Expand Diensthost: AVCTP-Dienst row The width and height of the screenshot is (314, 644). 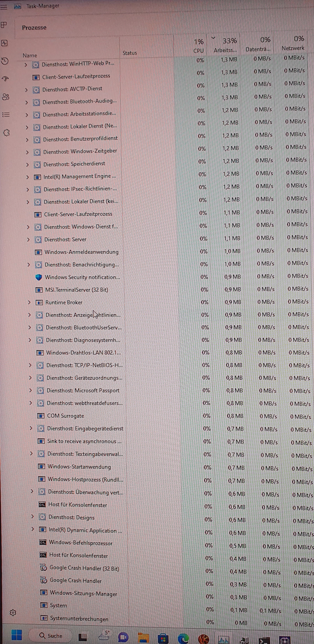[x=26, y=90]
